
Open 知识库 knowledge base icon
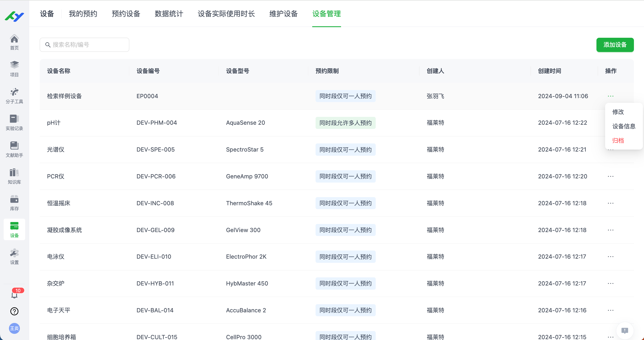coord(14,176)
